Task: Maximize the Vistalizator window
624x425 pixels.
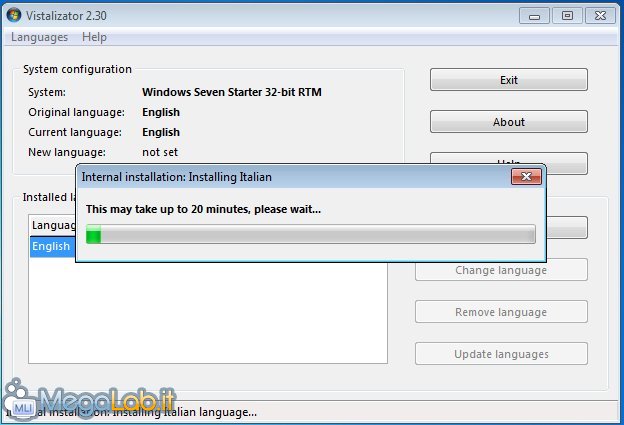Action: coord(567,16)
